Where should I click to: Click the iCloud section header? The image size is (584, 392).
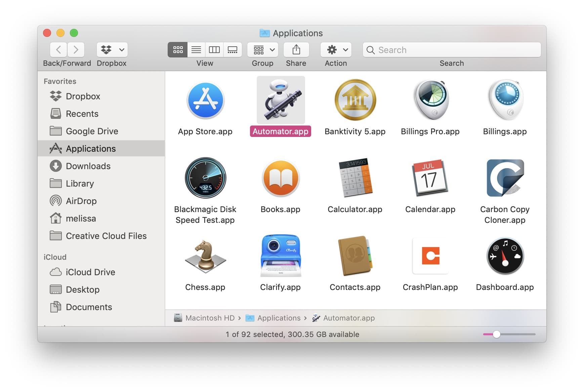(55, 257)
